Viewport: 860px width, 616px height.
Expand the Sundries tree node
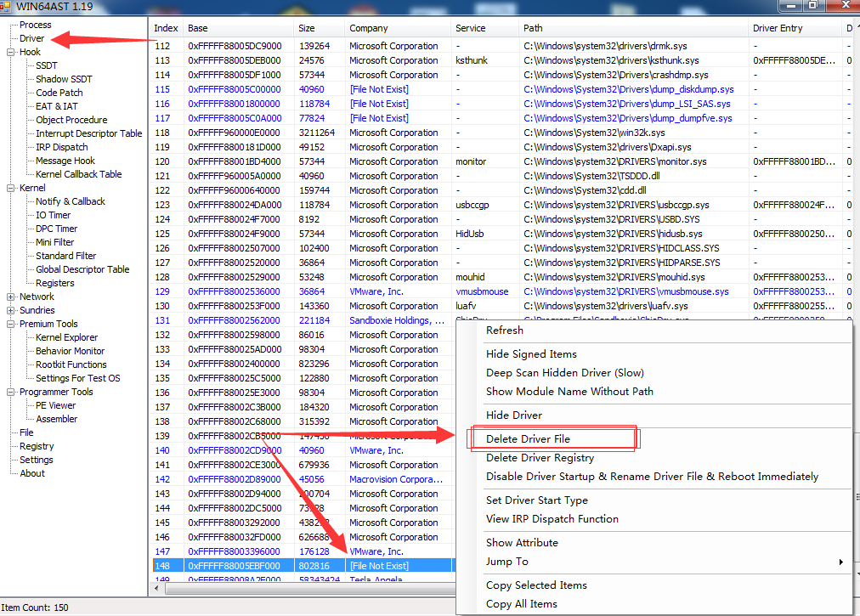[11, 310]
